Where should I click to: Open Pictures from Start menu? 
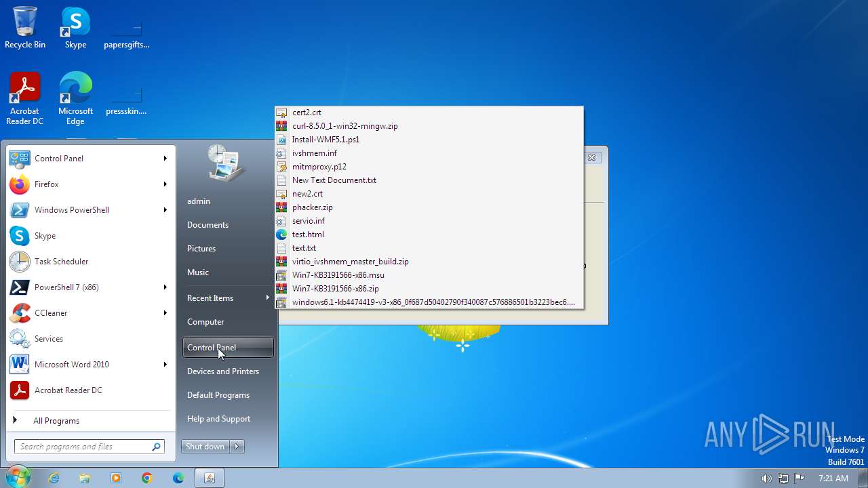click(201, 249)
